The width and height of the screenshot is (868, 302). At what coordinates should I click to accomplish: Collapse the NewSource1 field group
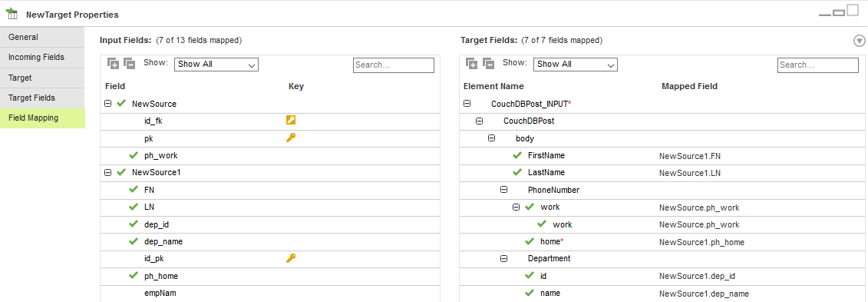[x=108, y=172]
